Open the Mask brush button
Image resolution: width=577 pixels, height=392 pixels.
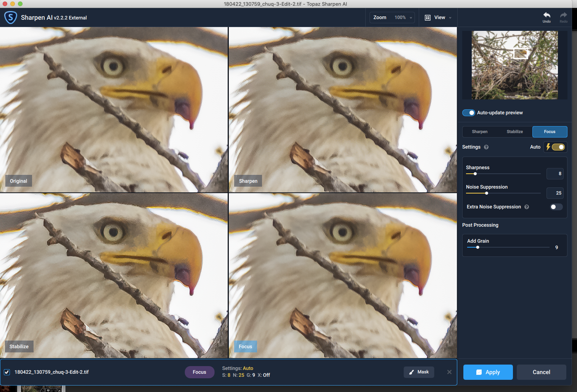[x=419, y=372]
